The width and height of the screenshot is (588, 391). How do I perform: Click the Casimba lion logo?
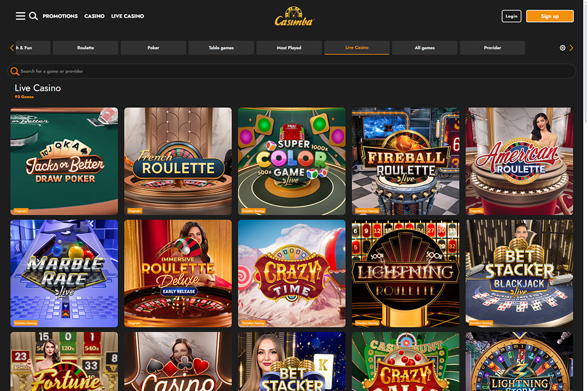point(295,16)
